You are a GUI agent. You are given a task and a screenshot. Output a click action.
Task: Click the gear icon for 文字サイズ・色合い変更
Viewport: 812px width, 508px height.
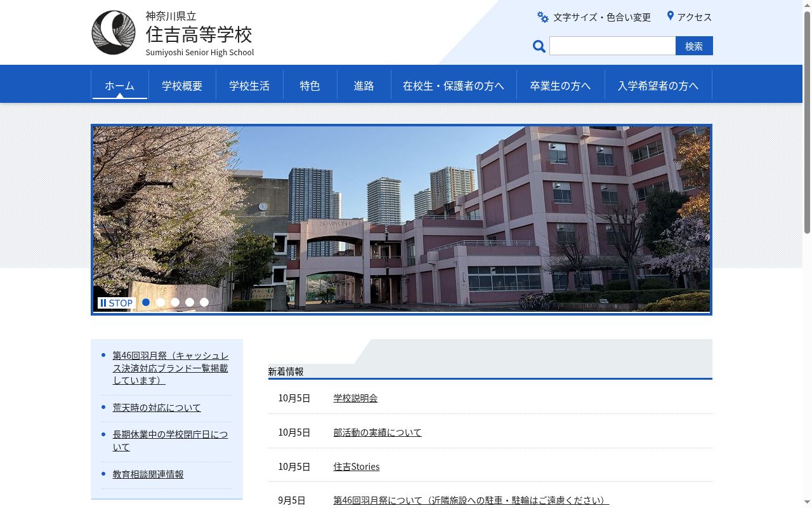click(x=543, y=17)
